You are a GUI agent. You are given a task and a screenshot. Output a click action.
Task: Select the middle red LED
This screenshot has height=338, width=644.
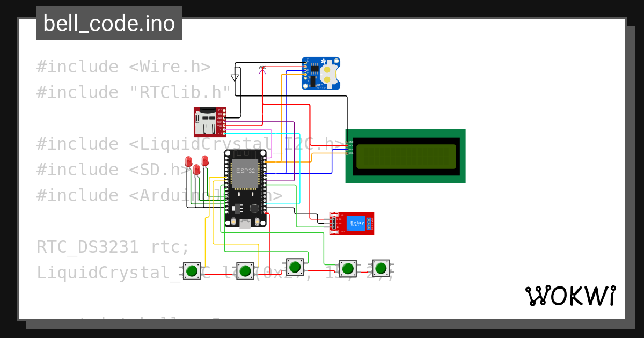[196, 170]
